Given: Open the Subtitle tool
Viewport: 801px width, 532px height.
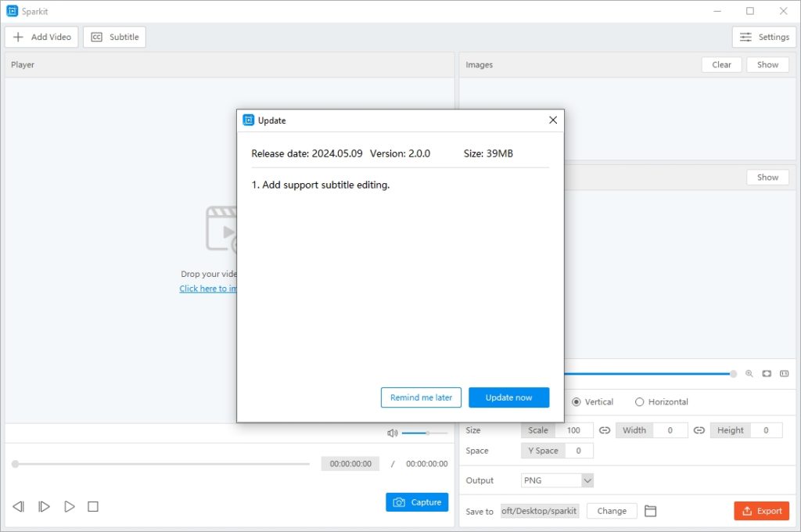Looking at the screenshot, I should tap(114, 37).
